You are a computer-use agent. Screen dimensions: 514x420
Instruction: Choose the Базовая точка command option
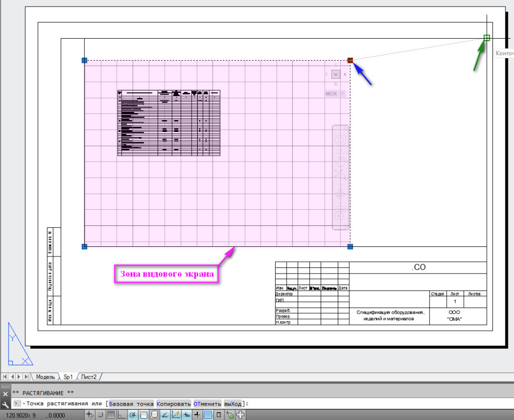point(131,404)
